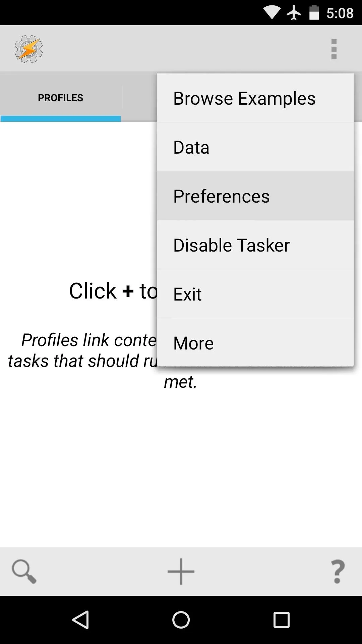The image size is (362, 644).
Task: Tap the battery indicator in status bar
Action: point(314,13)
